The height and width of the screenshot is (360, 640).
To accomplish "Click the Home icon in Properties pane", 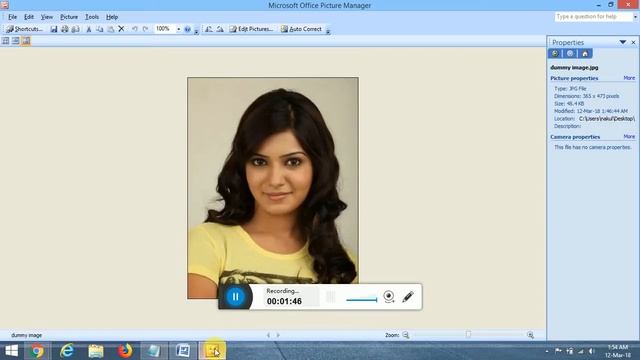I will (585, 53).
